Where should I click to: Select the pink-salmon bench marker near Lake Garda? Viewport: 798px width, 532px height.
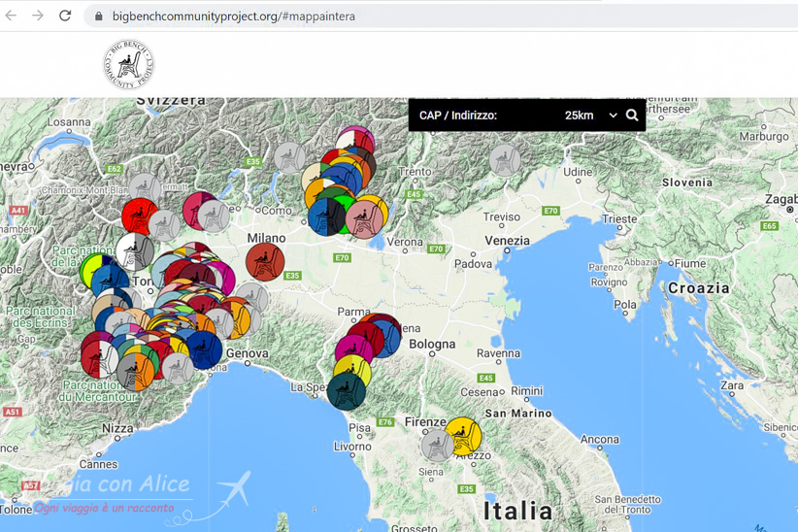click(363, 218)
